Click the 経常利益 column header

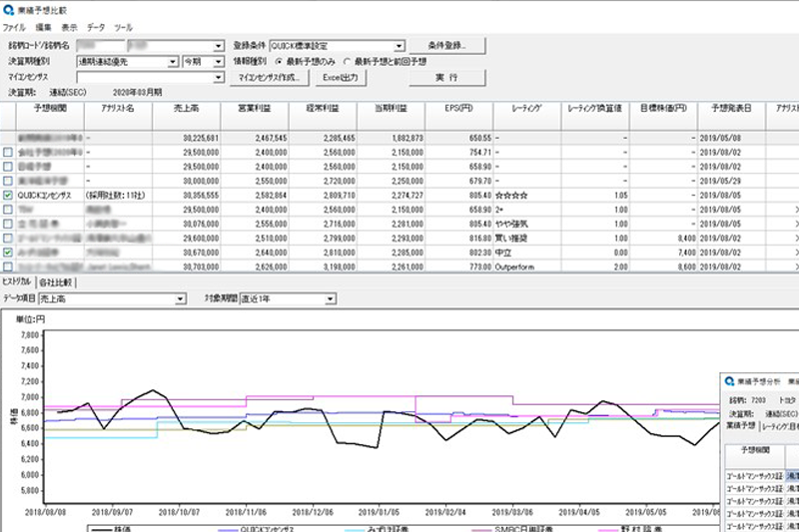click(x=323, y=116)
